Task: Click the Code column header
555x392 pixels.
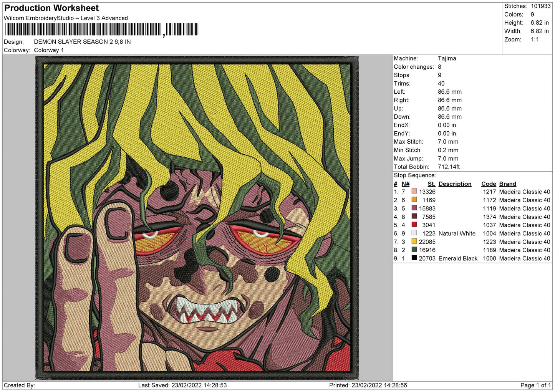Action: [x=489, y=184]
